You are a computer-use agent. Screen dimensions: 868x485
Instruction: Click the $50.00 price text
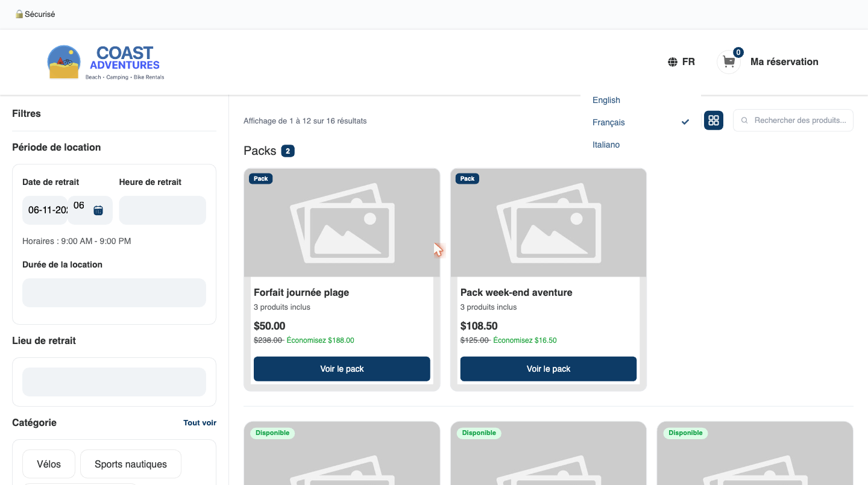tap(269, 326)
